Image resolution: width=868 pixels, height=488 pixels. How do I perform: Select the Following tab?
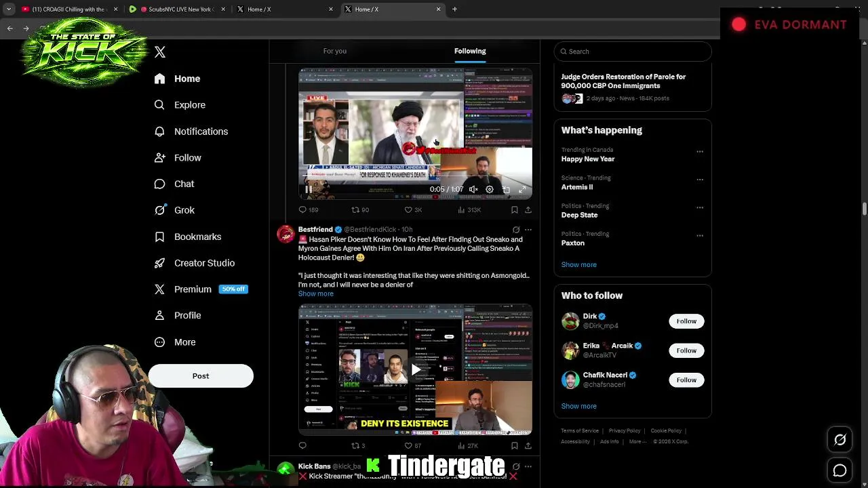470,51
